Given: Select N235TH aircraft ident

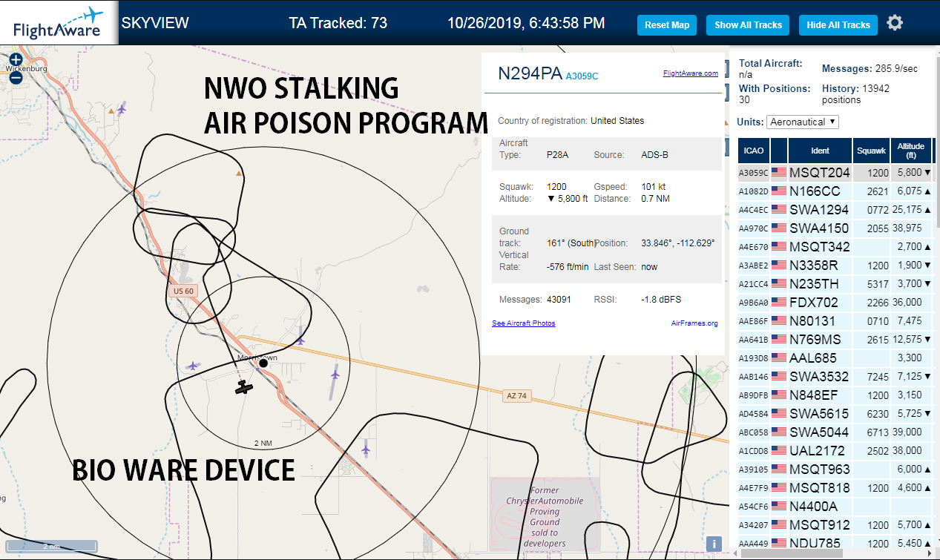Looking at the screenshot, I should 815,283.
